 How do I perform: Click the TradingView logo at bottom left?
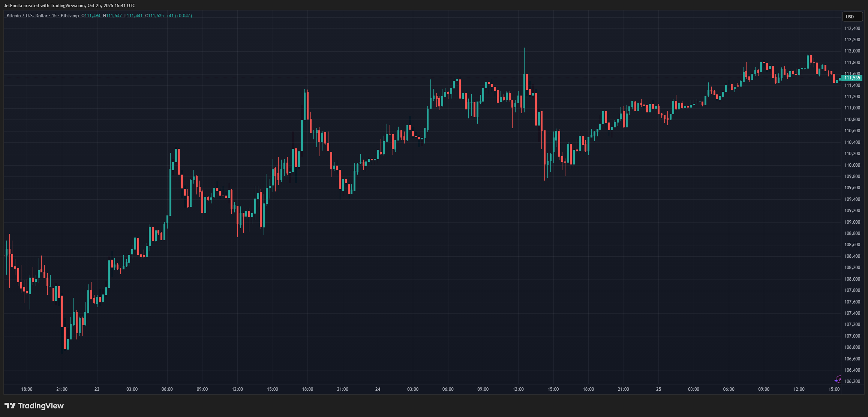(34, 406)
